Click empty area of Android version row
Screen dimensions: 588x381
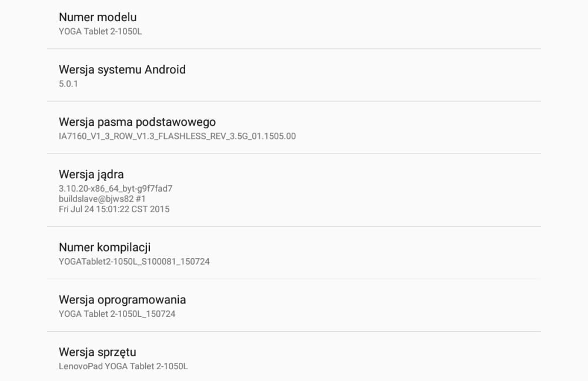coord(356,75)
